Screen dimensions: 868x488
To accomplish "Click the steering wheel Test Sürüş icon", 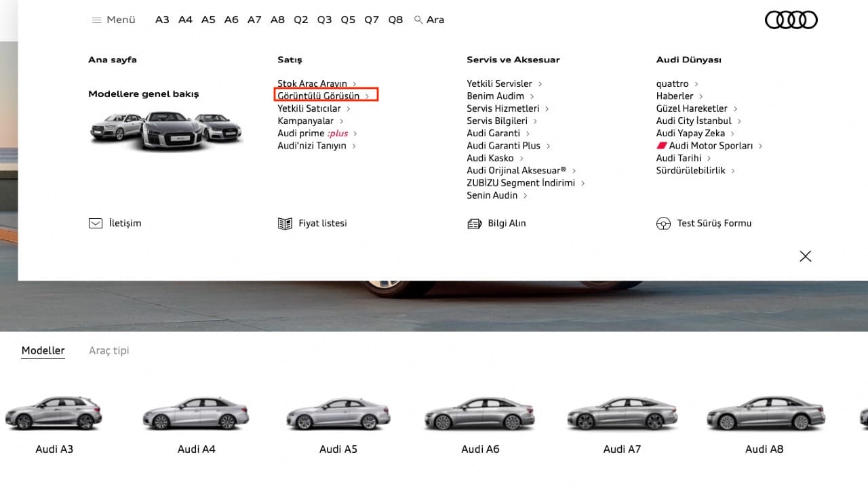I will [663, 224].
